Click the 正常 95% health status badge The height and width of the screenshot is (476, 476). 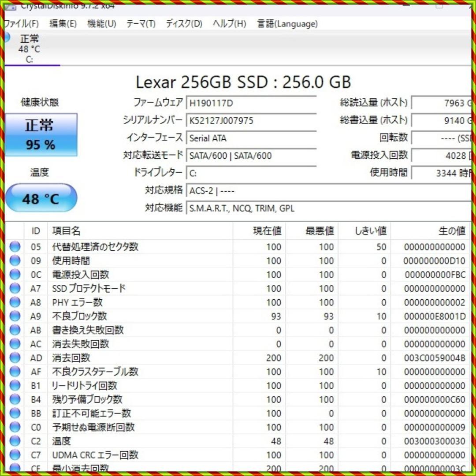click(41, 134)
